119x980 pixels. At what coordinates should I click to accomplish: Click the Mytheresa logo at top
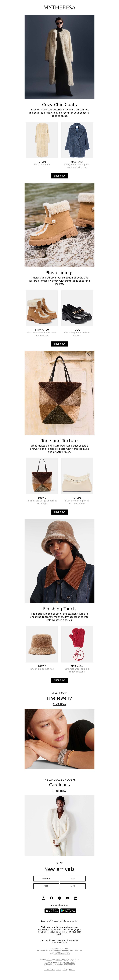pyautogui.click(x=59, y=7)
